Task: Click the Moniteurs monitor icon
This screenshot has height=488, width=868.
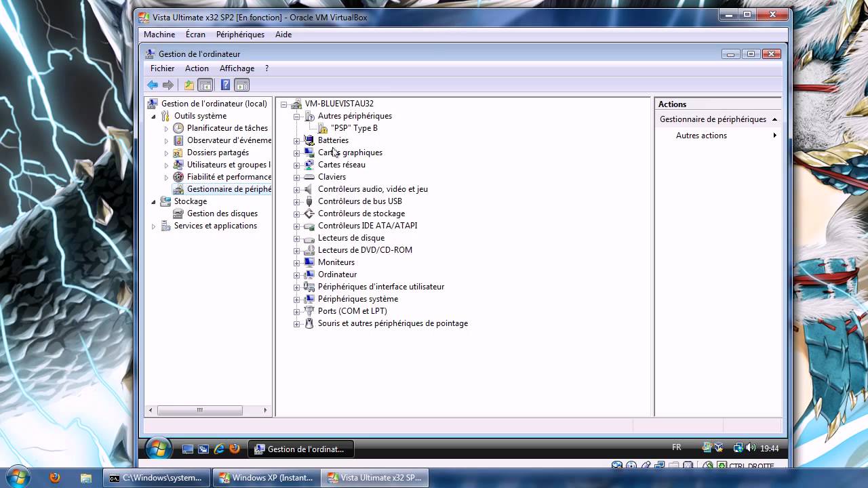Action: pyautogui.click(x=309, y=262)
